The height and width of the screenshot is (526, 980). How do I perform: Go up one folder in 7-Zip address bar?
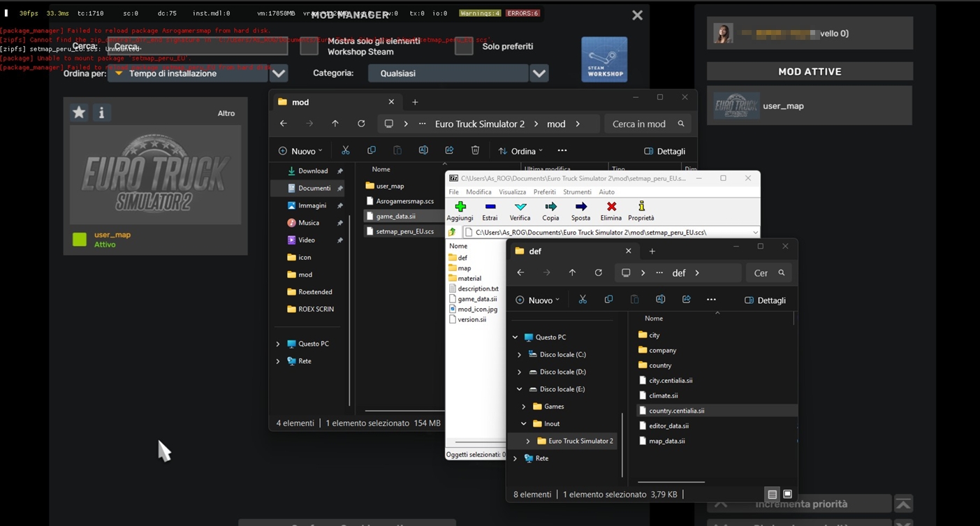(x=452, y=232)
